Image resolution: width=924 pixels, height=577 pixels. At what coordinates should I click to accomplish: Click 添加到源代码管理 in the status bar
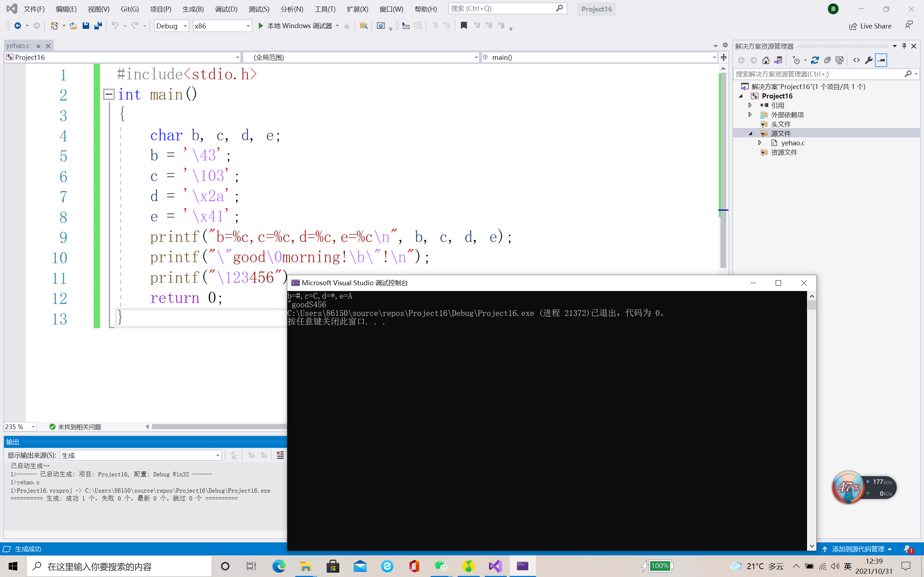point(858,549)
